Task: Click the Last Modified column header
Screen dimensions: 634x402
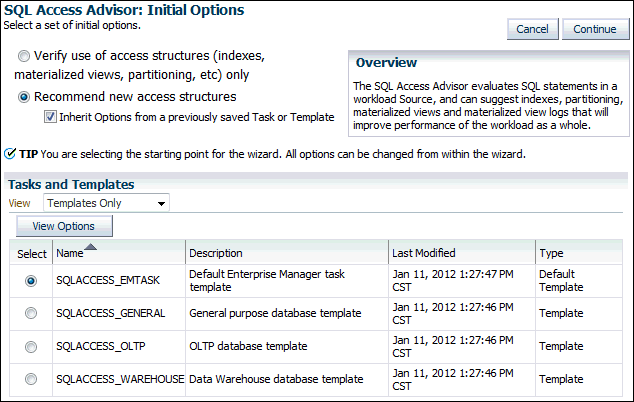Action: coord(423,254)
